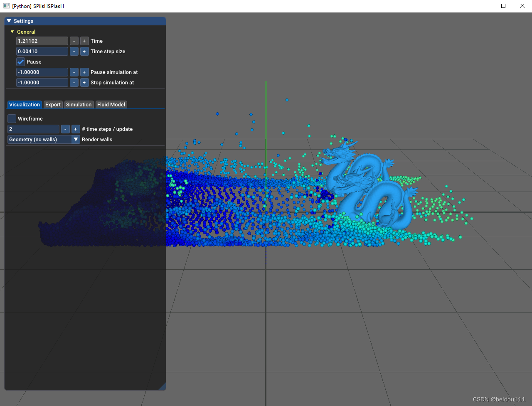Switch to the Export tab

pyautogui.click(x=53, y=104)
